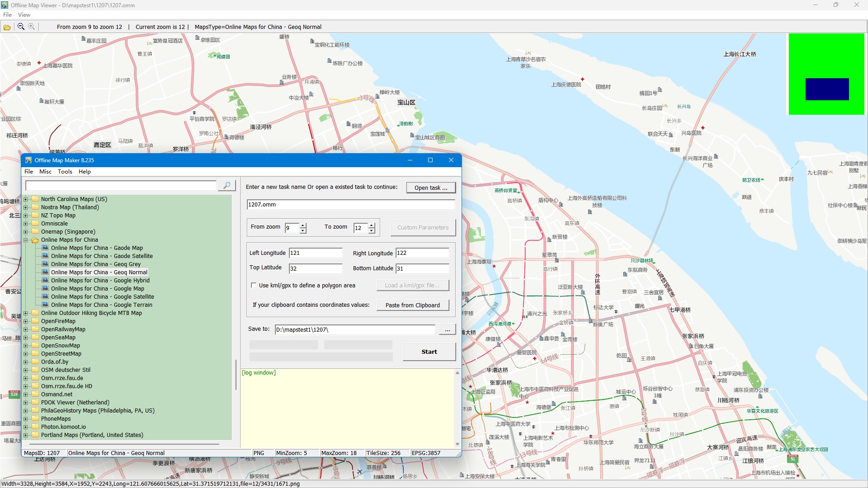Screen dimensions: 868x488
Task: Increase the From zoom spinner value
Action: 303,225
